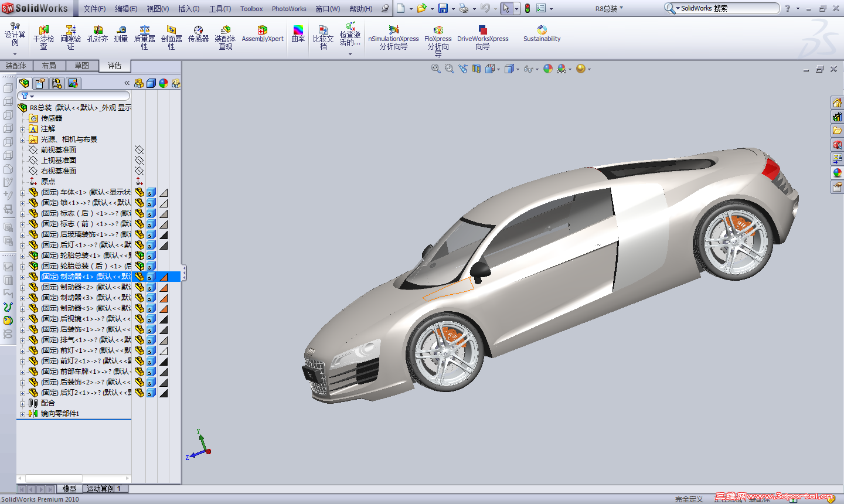Launch the SimulationXpress analysis wizard
Screen dimensions: 844x504
pyautogui.click(x=393, y=38)
